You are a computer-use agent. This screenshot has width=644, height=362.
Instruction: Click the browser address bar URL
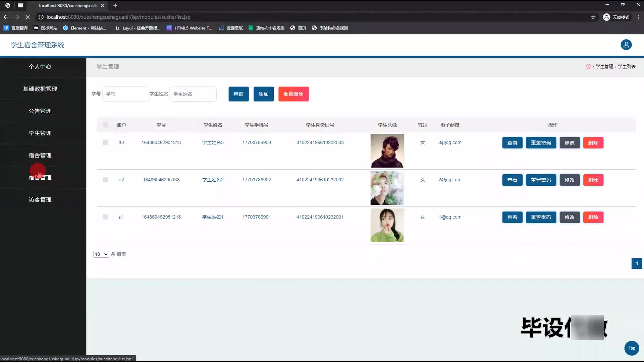(x=118, y=17)
